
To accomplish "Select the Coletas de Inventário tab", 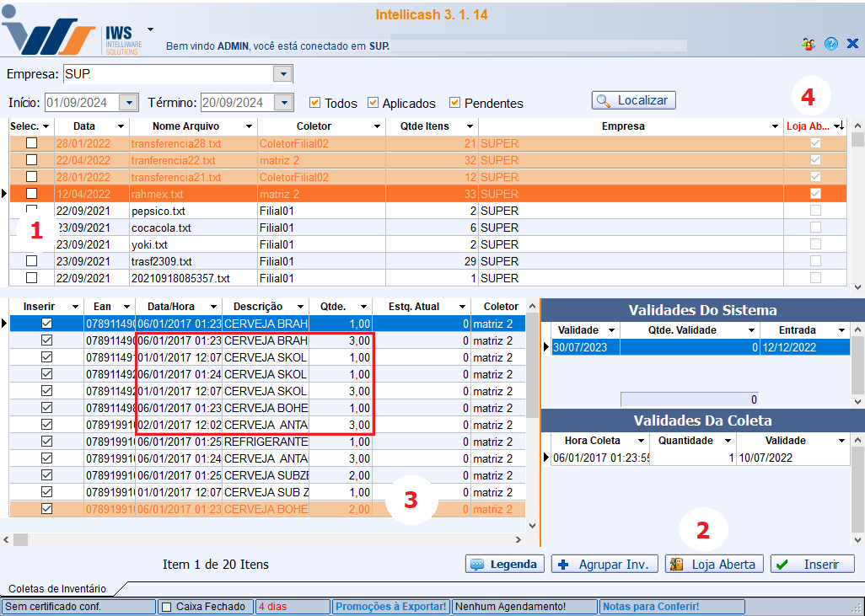I will click(x=57, y=589).
